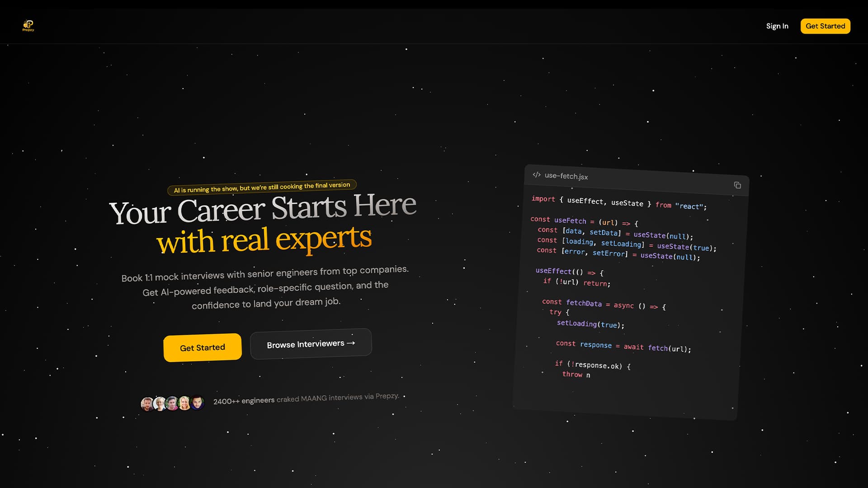Screen dimensions: 868x488
Task: Click the use-fetch.jsx file name
Action: [566, 176]
